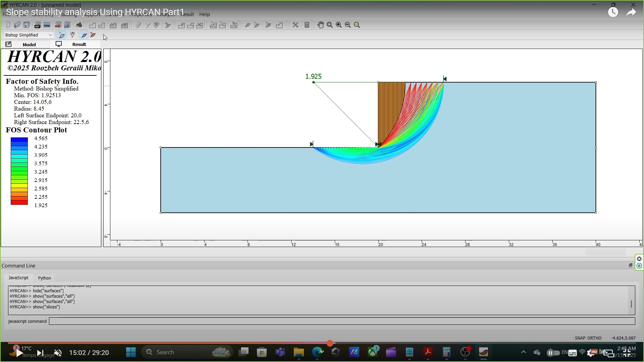Screen dimensions: 644x362
Task: Click the SNAP status bar toggle
Action: click(x=580, y=338)
